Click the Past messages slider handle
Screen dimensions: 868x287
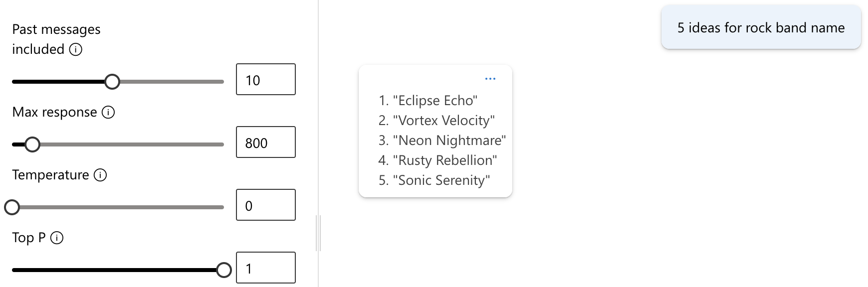click(112, 82)
